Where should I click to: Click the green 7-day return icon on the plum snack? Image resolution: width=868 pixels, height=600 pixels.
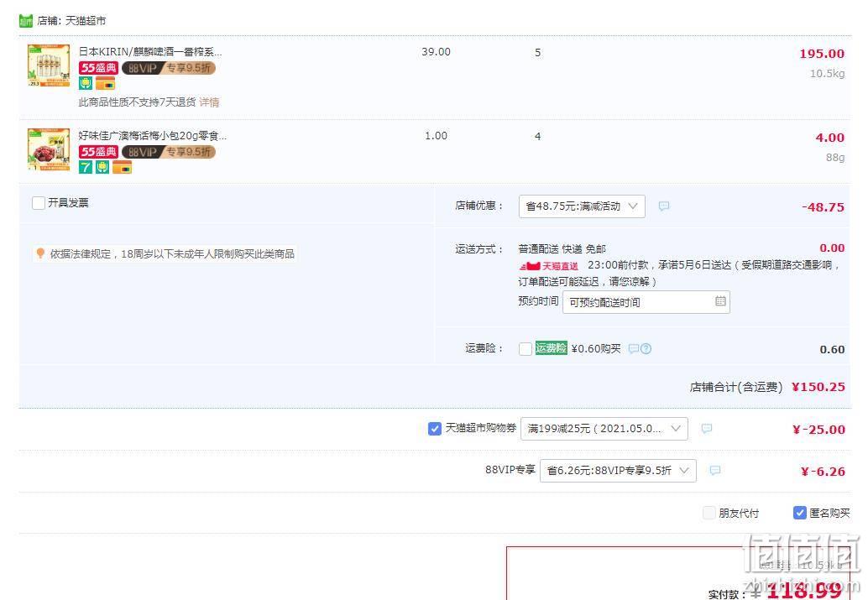tap(86, 167)
